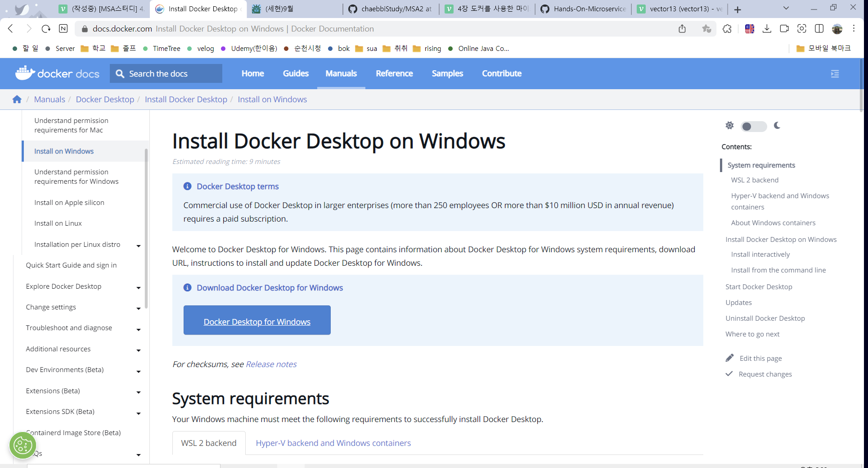Click the UK flag language extension icon
The height and width of the screenshot is (468, 868).
click(750, 29)
